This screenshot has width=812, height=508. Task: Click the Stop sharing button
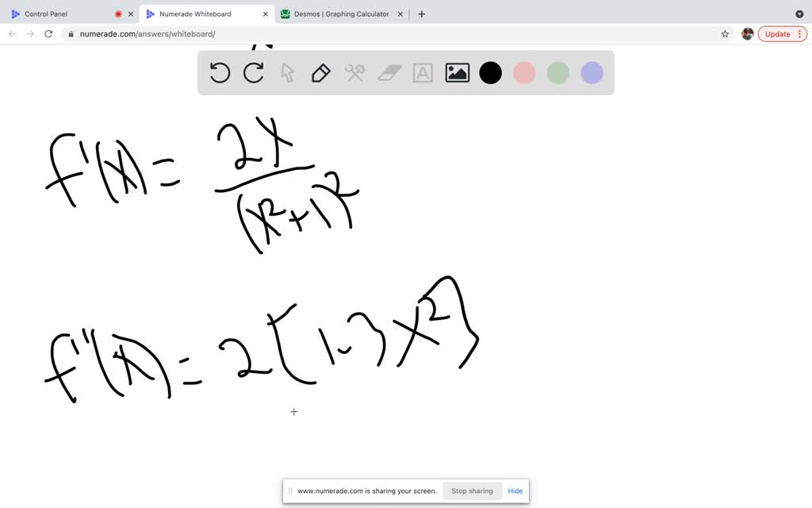coord(472,491)
